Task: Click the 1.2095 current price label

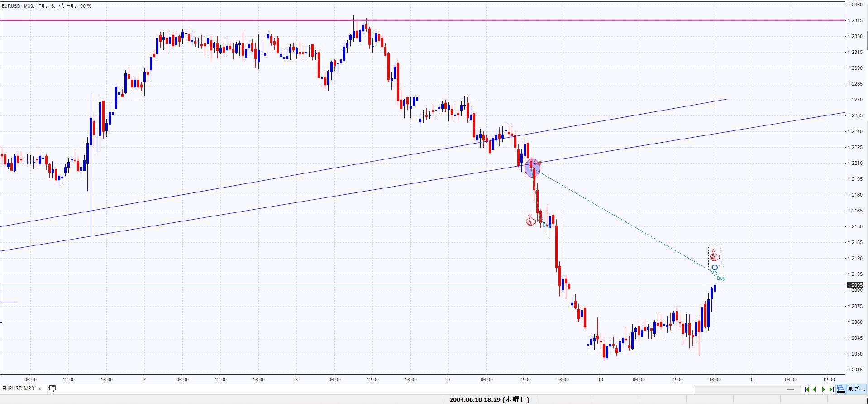Action: [855, 285]
